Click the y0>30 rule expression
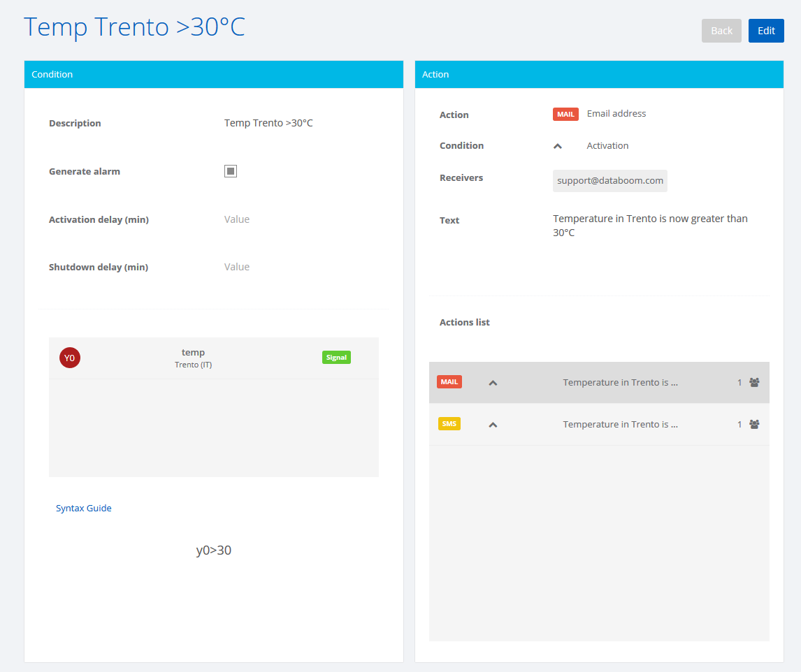This screenshot has height=672, width=801. pos(214,550)
